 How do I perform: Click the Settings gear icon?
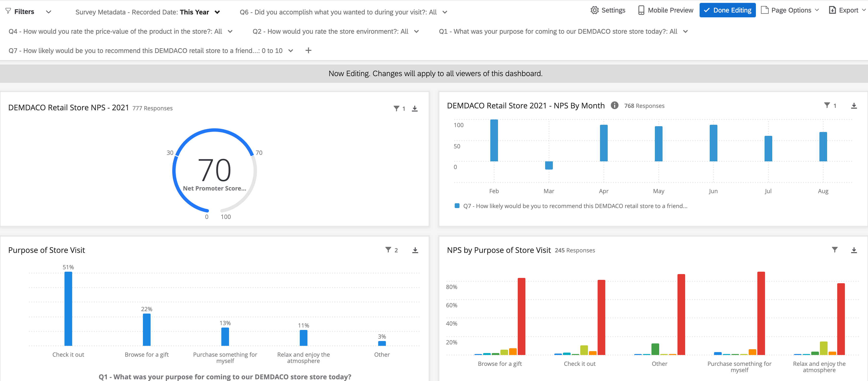595,10
